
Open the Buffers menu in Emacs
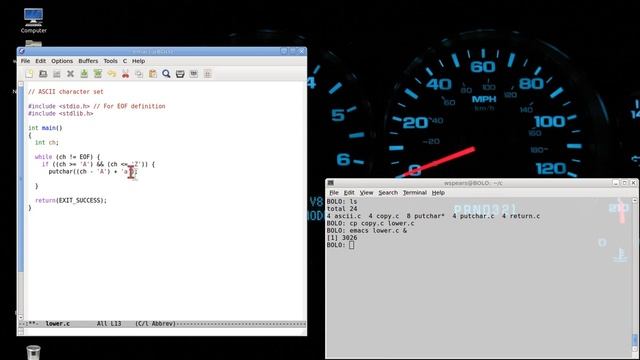click(88, 61)
